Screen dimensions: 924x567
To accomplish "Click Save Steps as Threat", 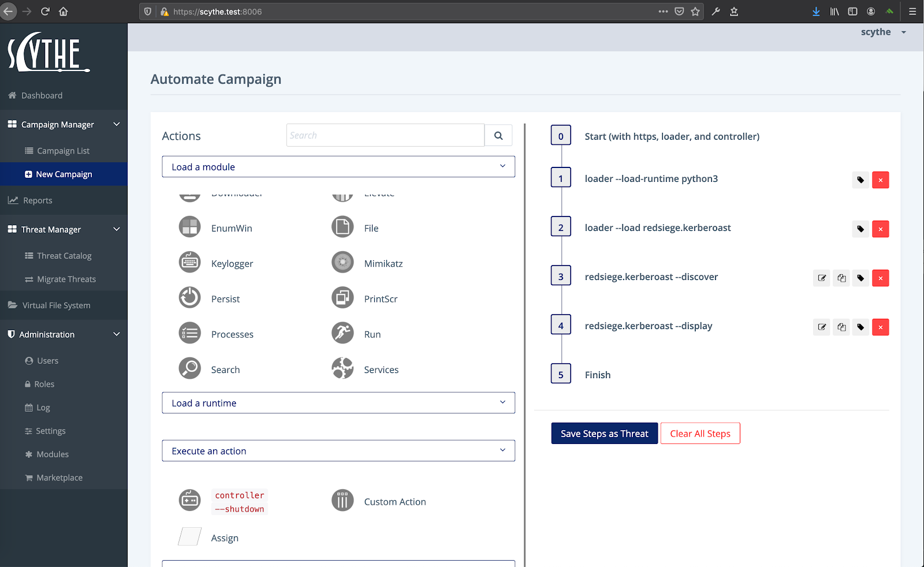I will (604, 434).
